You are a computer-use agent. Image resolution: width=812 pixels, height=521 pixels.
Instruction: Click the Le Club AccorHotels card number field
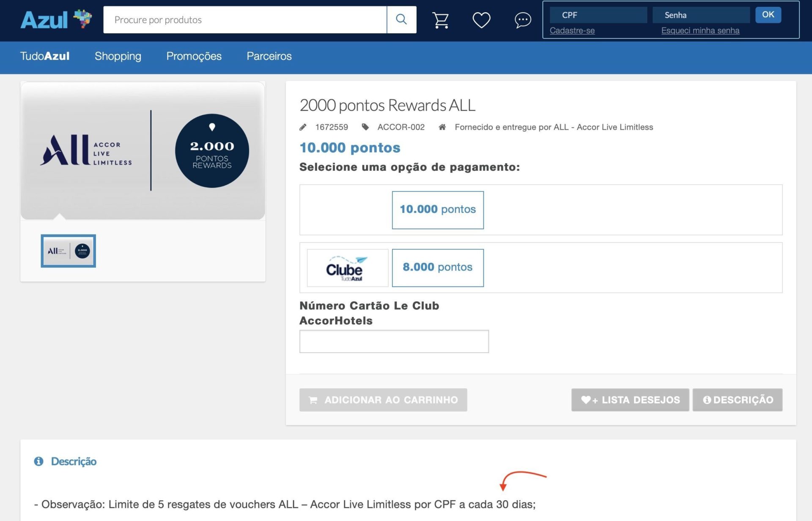pyautogui.click(x=394, y=341)
